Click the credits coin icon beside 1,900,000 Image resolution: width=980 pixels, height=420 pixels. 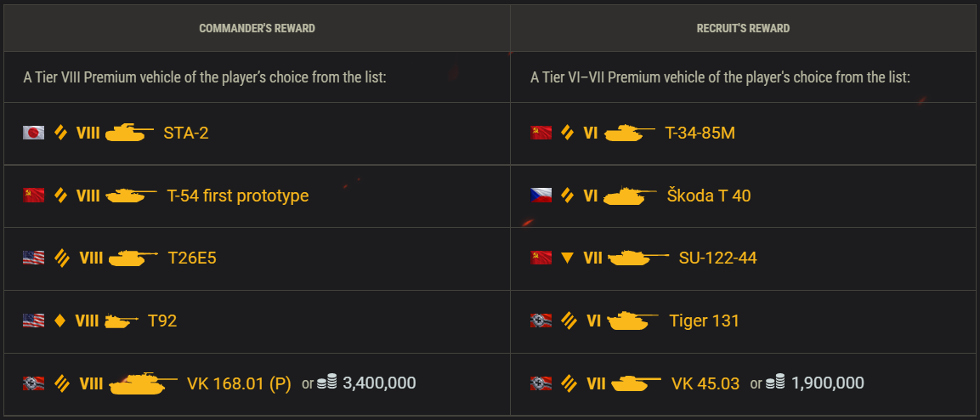776,382
